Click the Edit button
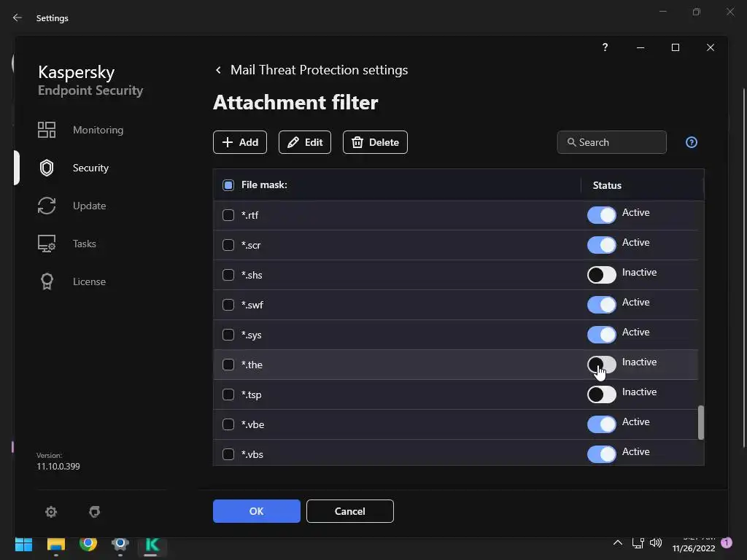The image size is (747, 560). tap(305, 142)
